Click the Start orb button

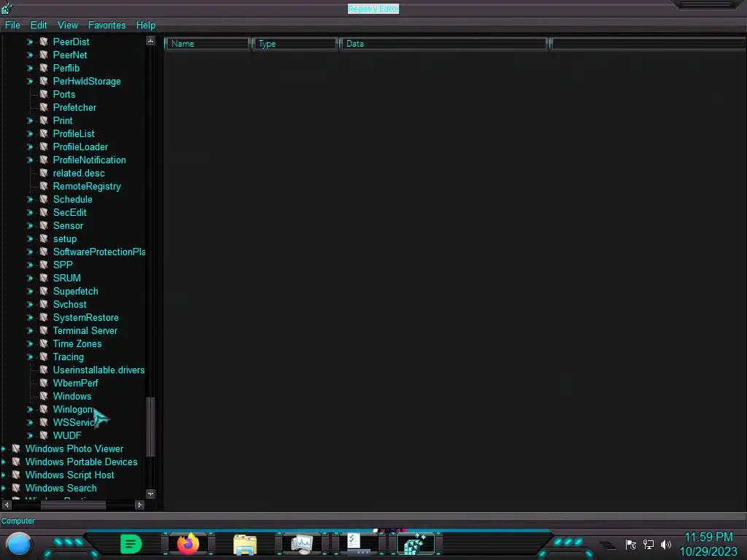18,544
